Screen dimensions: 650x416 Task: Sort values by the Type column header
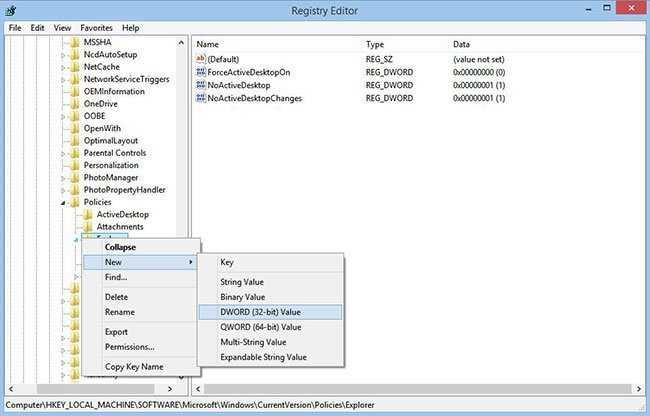(x=405, y=44)
